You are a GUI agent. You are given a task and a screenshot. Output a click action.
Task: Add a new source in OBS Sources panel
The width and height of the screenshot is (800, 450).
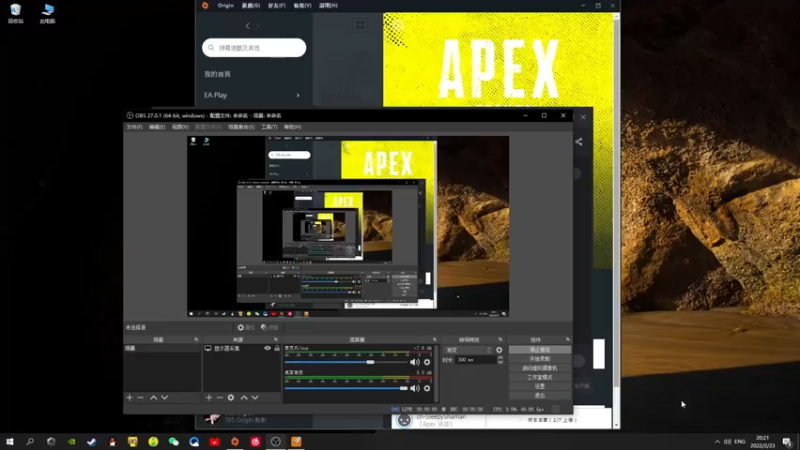(x=209, y=397)
